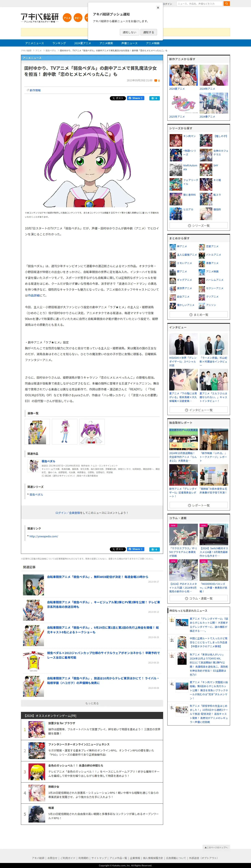Image resolution: width=251 pixels, height=868 pixels.
Task: Click the top Hatena B! bookmark button
Action: tap(154, 98)
